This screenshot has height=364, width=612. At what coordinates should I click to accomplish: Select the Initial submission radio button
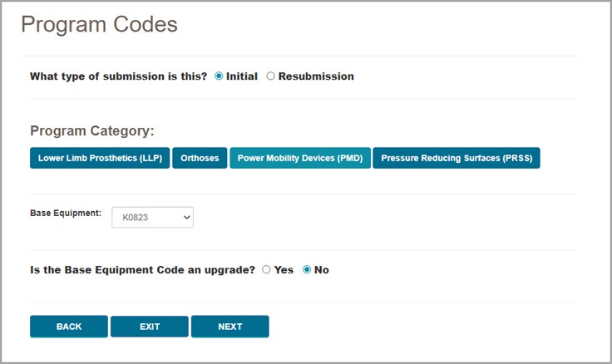point(219,76)
